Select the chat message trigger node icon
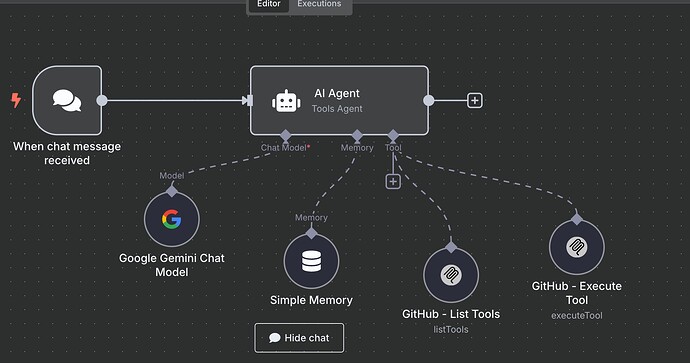 click(67, 100)
